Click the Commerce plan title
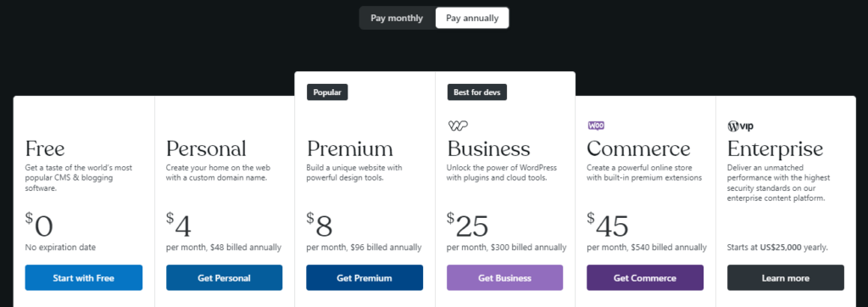The image size is (868, 307). click(639, 148)
